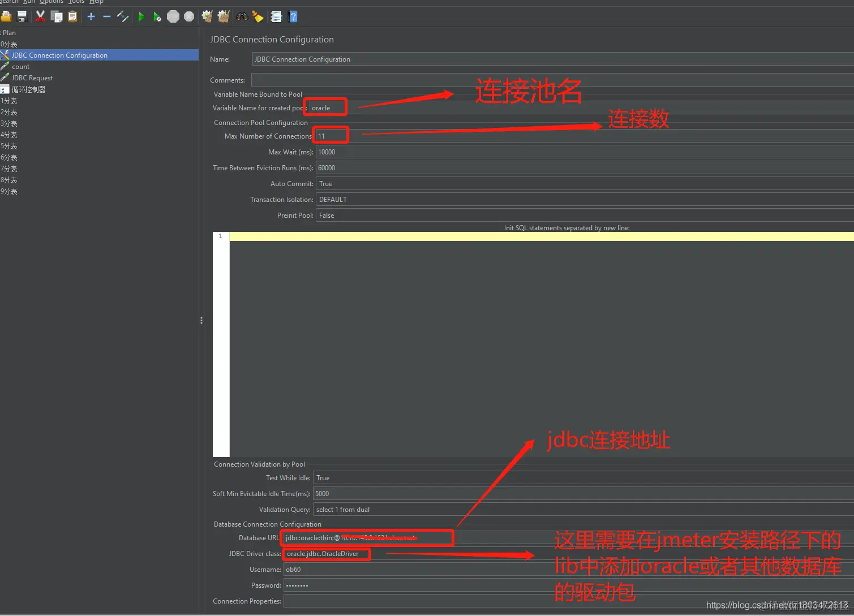854x616 pixels.
Task: Open a test plan with folder icon
Action: [x=6, y=16]
